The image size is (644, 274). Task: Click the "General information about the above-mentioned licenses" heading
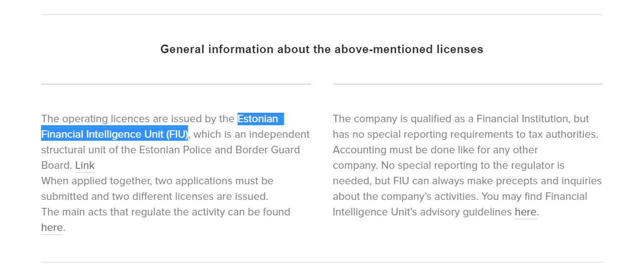point(322,49)
